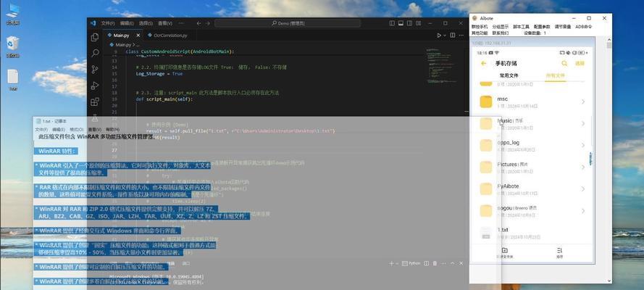
Task: Expand the sogou folder row chevron
Action: tap(583, 211)
